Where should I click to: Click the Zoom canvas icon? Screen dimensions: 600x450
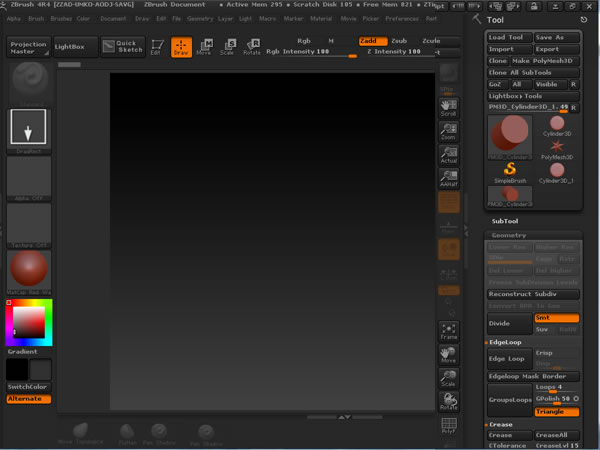coord(448,132)
